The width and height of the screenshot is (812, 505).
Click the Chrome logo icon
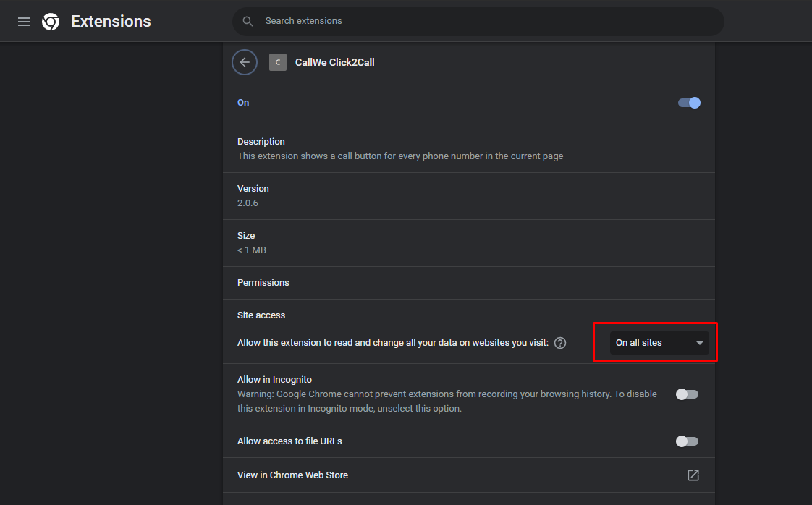point(51,22)
